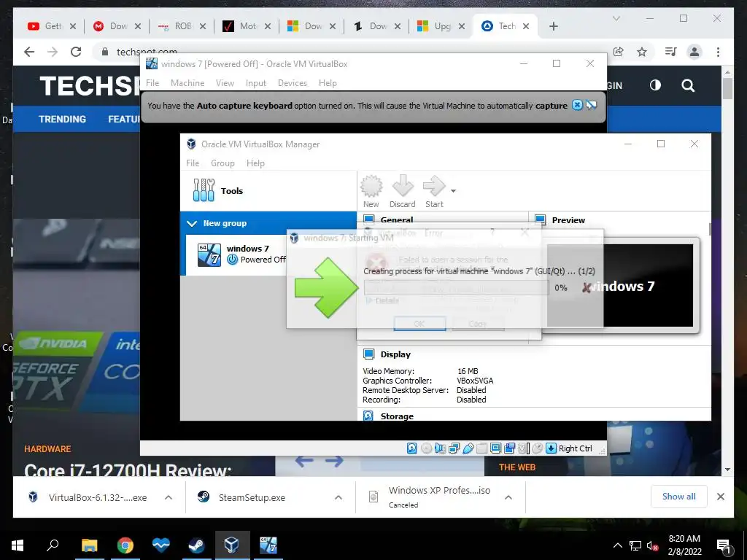
Task: Open the Machine menu in windows 7 VM window
Action: point(187,83)
